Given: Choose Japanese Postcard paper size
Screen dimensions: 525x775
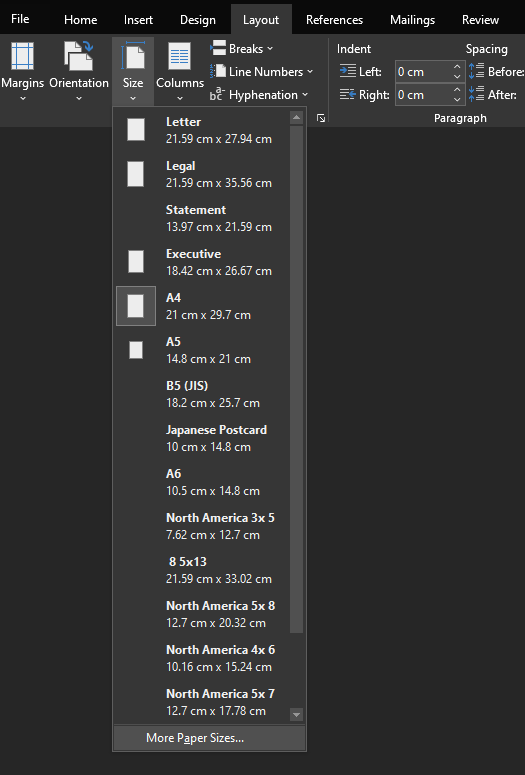Looking at the screenshot, I should [x=202, y=438].
